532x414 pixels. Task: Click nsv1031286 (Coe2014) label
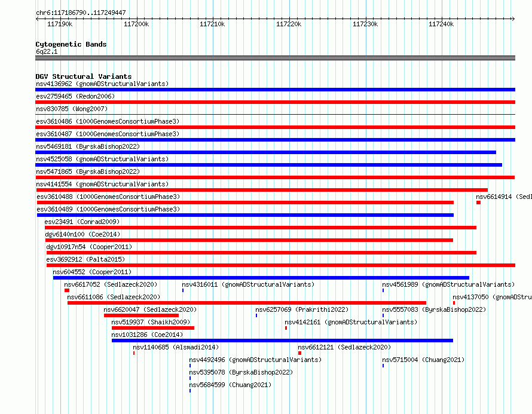[x=147, y=335]
